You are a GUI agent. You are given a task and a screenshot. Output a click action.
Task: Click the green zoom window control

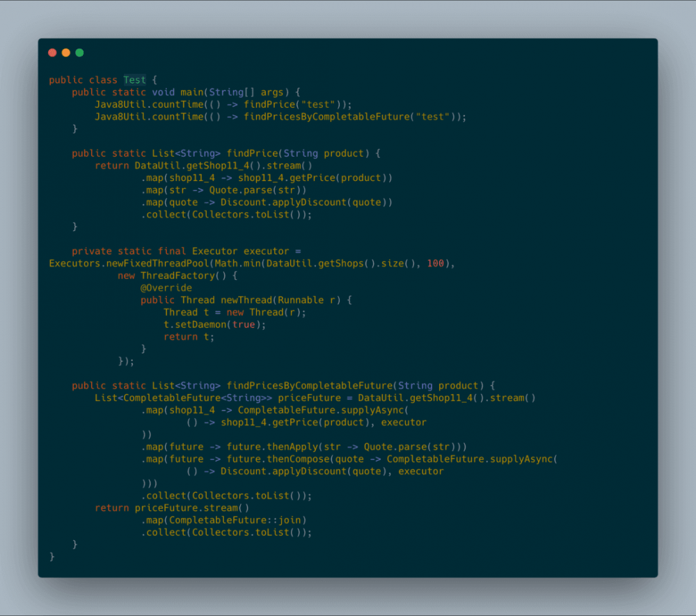(79, 52)
